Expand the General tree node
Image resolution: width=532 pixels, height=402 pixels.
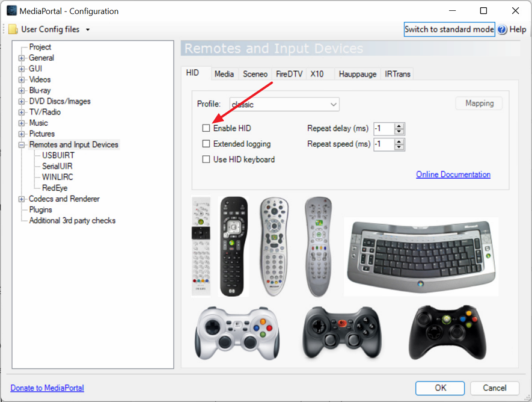point(22,58)
